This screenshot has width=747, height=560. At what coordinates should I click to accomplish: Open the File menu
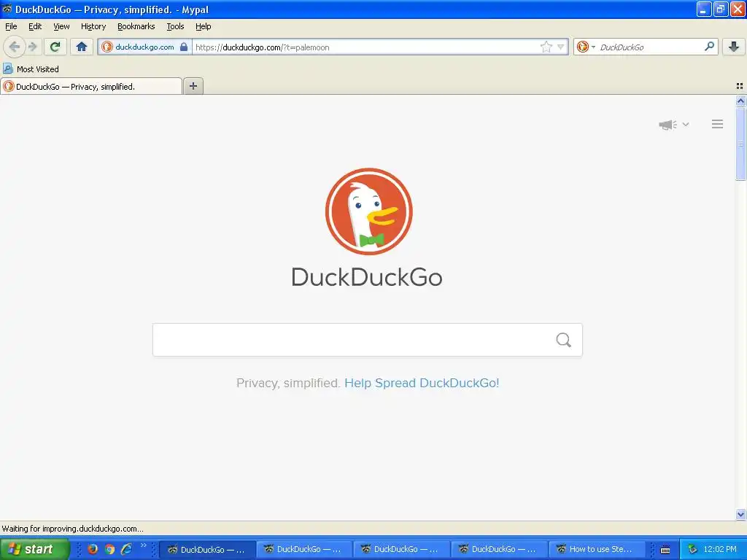click(x=11, y=26)
